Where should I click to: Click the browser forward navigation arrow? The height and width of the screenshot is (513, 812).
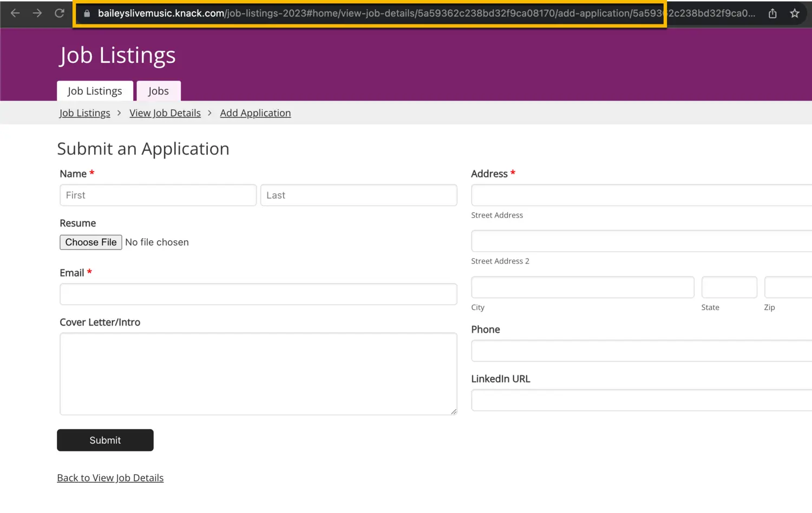(x=37, y=13)
